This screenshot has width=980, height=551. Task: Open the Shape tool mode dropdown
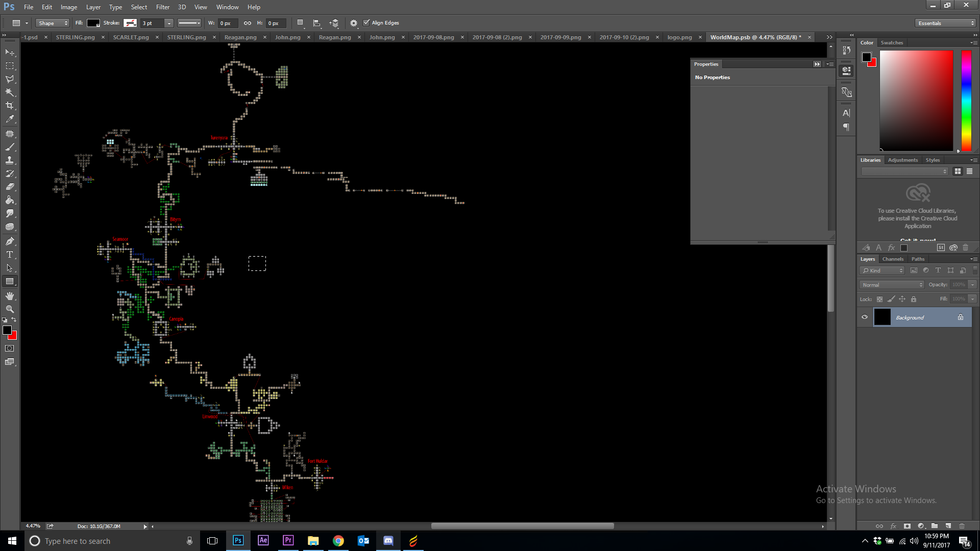(53, 23)
